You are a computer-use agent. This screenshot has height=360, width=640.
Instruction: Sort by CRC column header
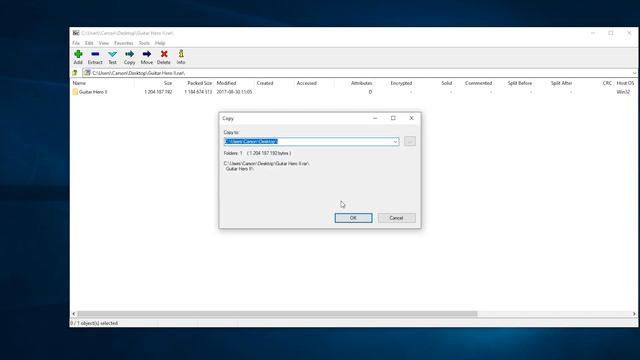coord(607,83)
